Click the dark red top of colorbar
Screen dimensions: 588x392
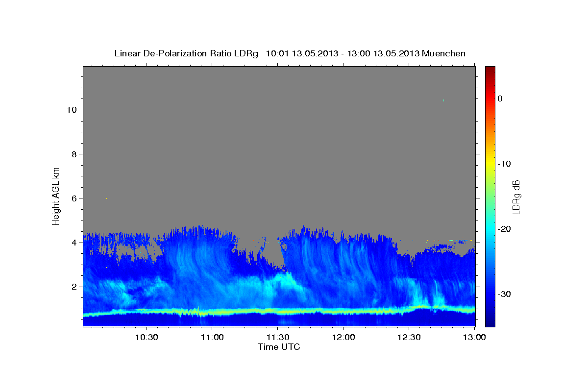tap(490, 70)
